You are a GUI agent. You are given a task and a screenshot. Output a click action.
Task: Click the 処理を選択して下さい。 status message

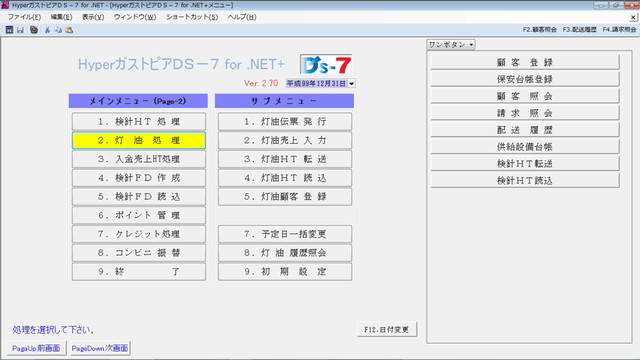point(53,330)
